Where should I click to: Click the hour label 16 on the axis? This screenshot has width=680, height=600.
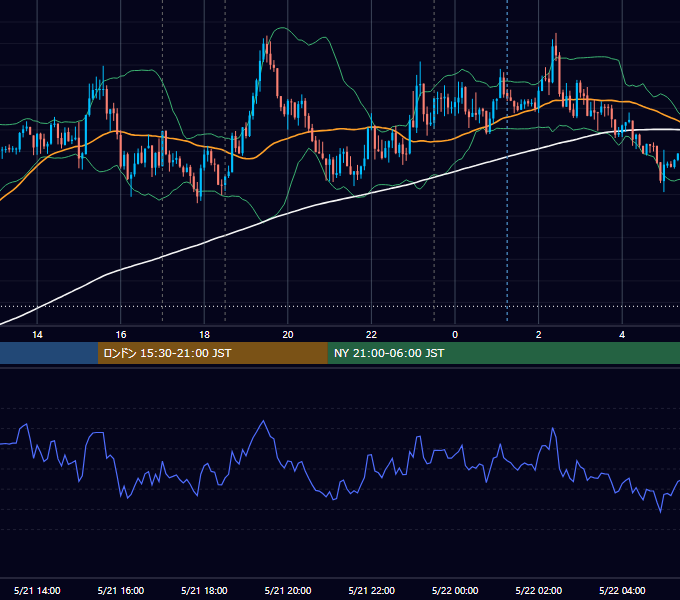coord(121,335)
